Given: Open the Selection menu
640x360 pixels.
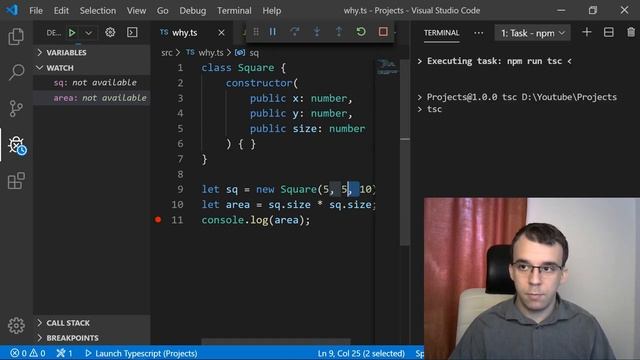Looking at the screenshot, I should pyautogui.click(x=98, y=11).
